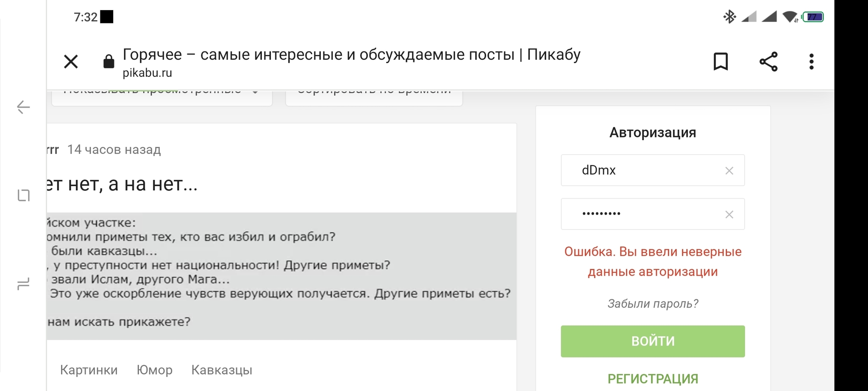This screenshot has height=391, width=868.
Task: Tap the navigation bar menu lines icon
Action: coord(24,284)
